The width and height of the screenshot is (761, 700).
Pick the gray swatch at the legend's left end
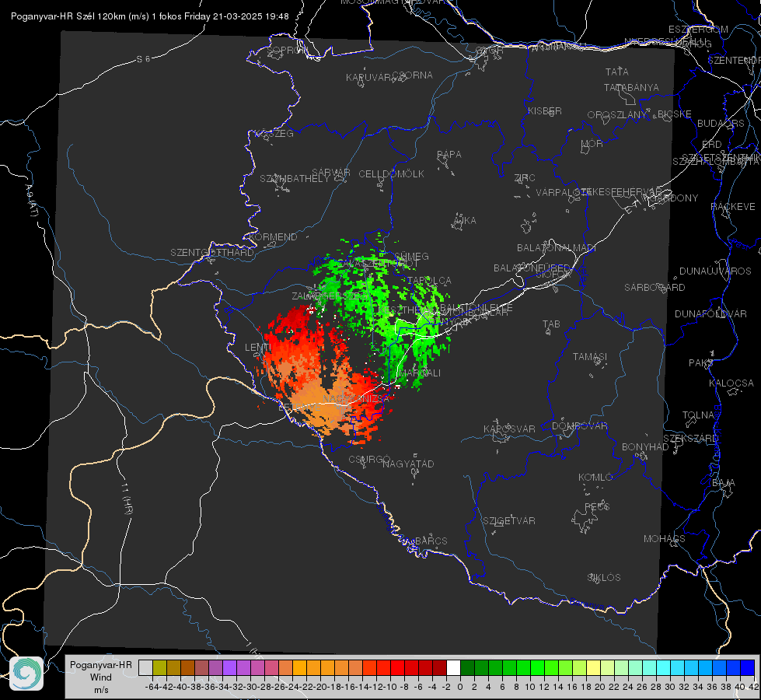[x=145, y=667]
